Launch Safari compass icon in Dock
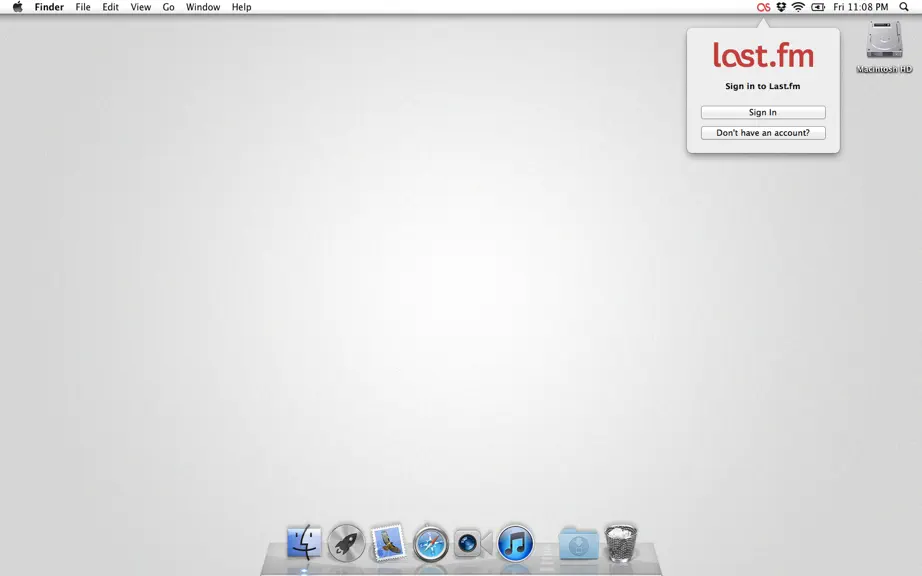Image resolution: width=922 pixels, height=576 pixels. coord(430,544)
